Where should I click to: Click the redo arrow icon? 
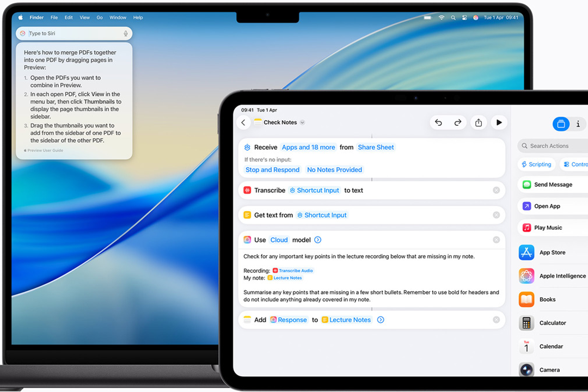(x=458, y=122)
